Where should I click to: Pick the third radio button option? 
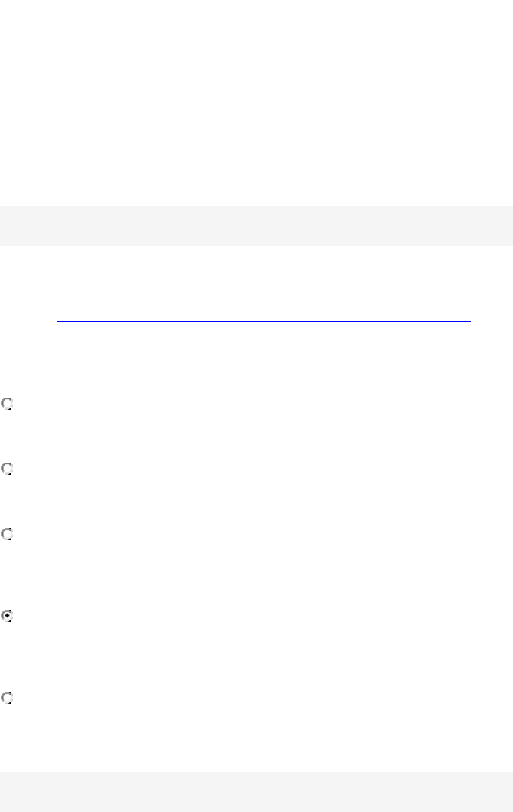pyautogui.click(x=7, y=534)
